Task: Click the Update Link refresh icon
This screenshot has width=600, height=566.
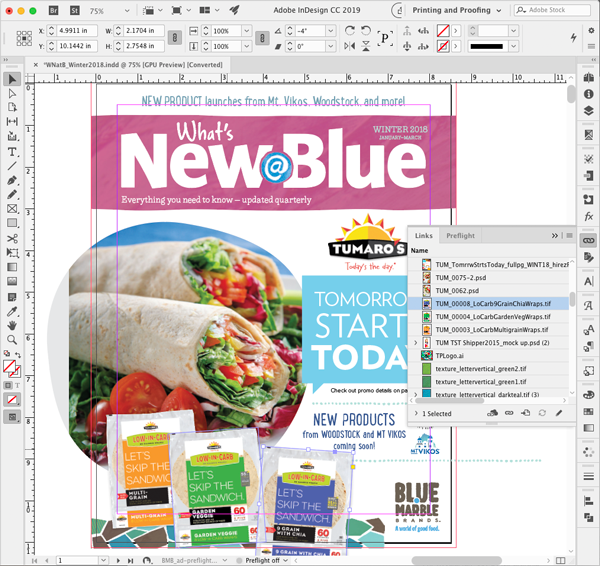Action: 542,413
